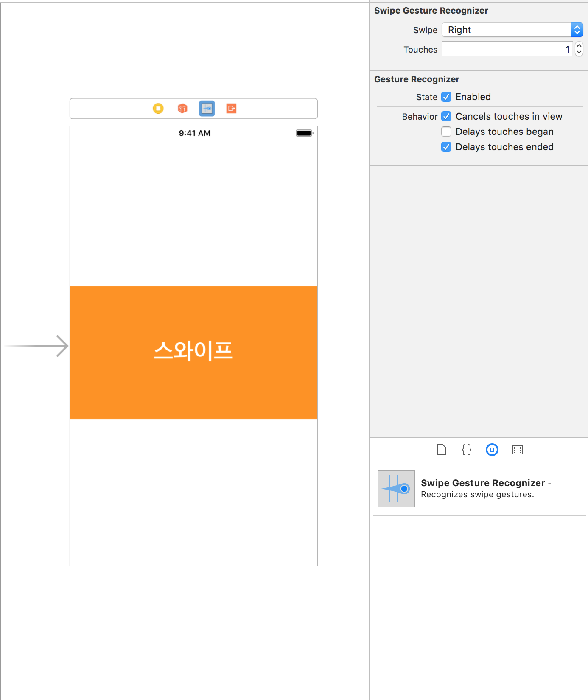The image size is (588, 700).
Task: Open the Swipe direction dropdown
Action: [x=512, y=30]
